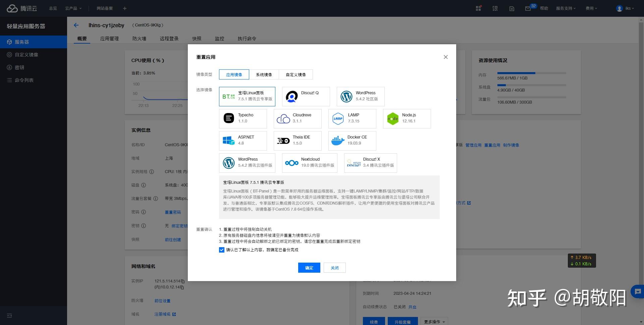Copy the public IP 121.5.114.514
Image resolution: width=644 pixels, height=325 pixels.
(182, 281)
